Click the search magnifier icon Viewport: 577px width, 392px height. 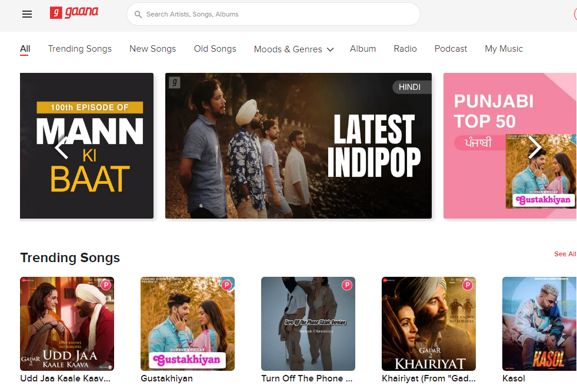[138, 14]
